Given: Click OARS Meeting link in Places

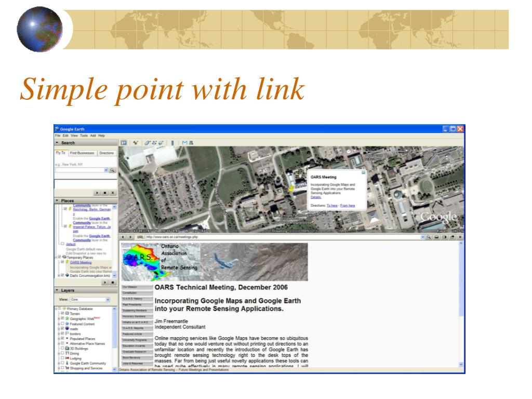Looking at the screenshot, I should pos(81,262).
